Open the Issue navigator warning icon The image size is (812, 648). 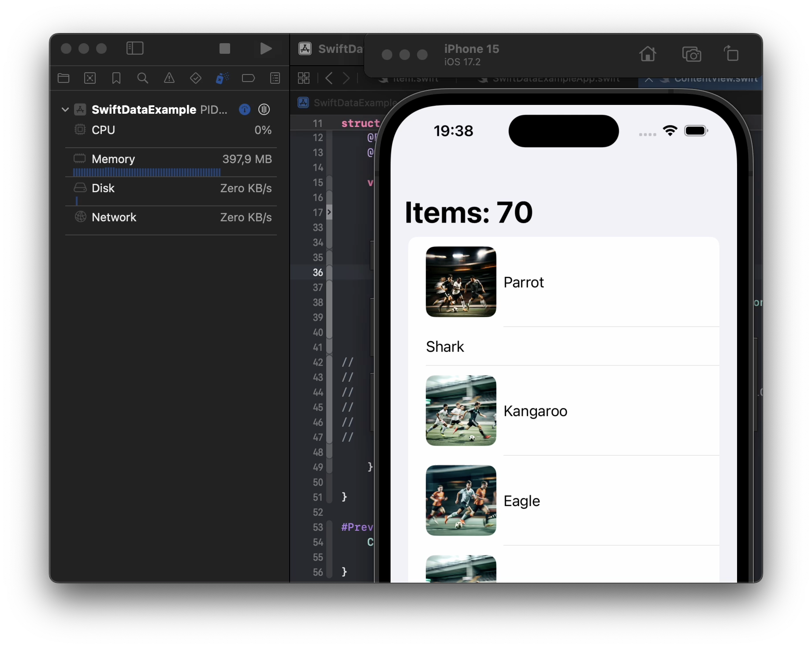[x=169, y=78]
